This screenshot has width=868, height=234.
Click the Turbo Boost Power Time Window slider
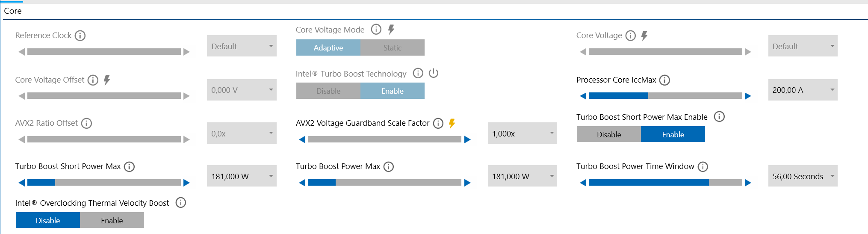coord(665,183)
